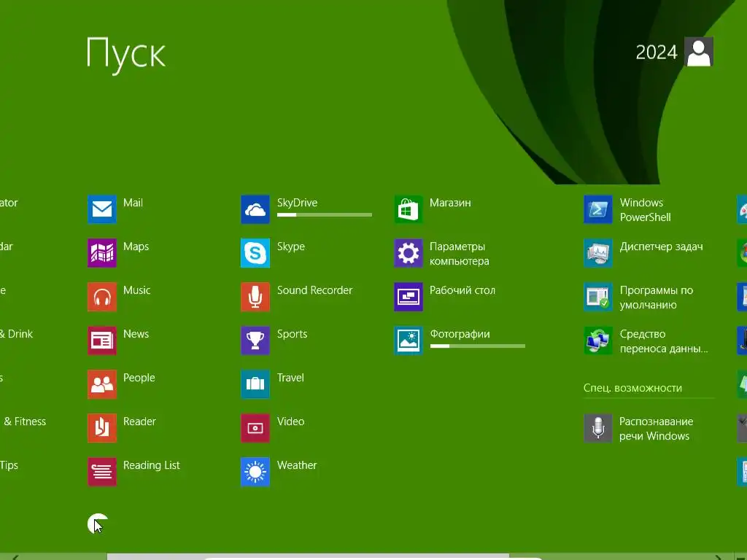Click the Средство переноса данных label

tap(664, 341)
